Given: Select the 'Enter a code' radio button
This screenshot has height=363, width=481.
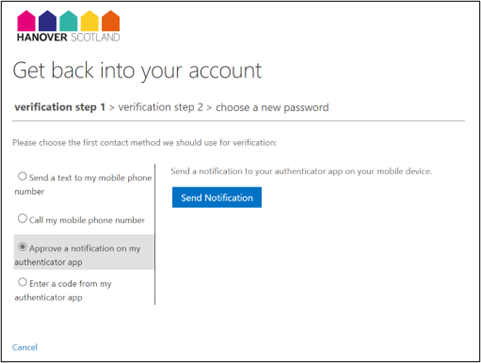Looking at the screenshot, I should click(x=22, y=282).
